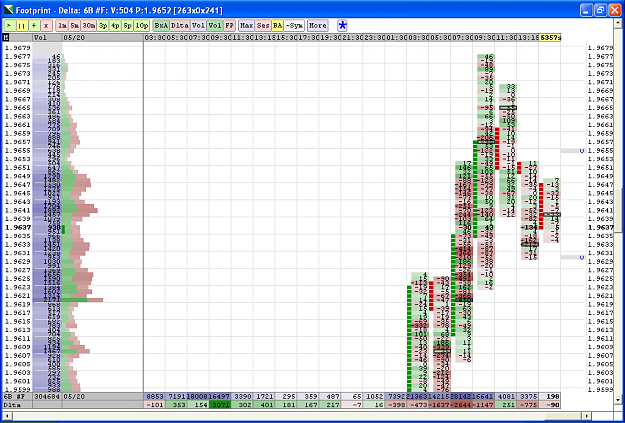Select the 30m timeframe button

pyautogui.click(x=88, y=26)
